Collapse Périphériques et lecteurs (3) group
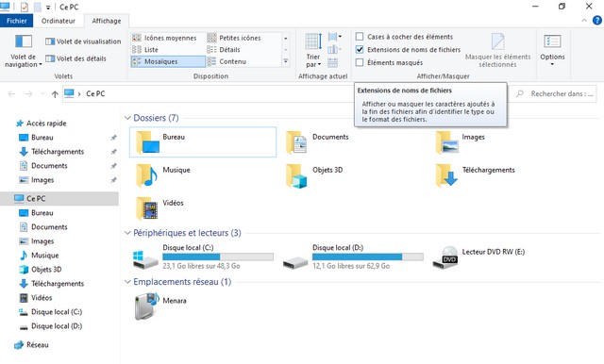Screen dimensions: 604x364 click(x=127, y=233)
